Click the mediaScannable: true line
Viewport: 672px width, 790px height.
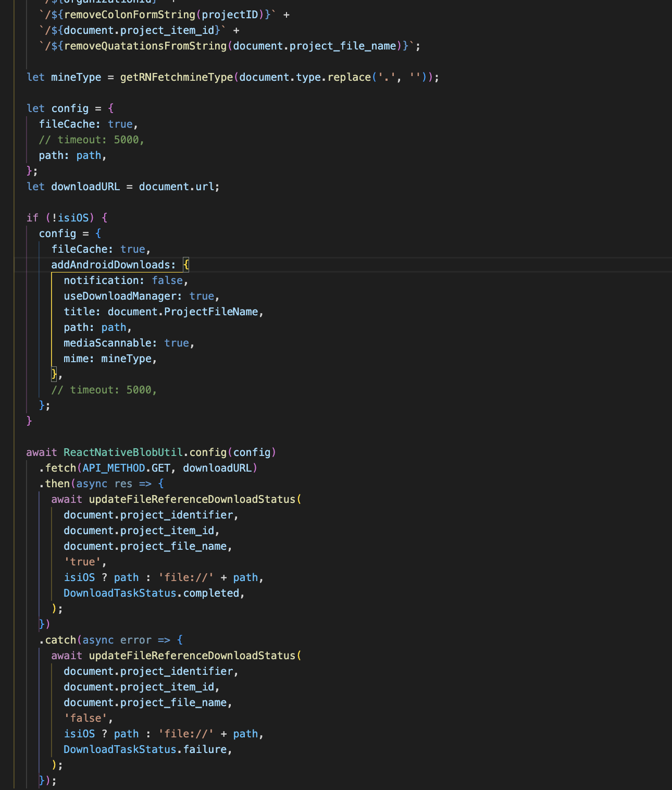128,342
